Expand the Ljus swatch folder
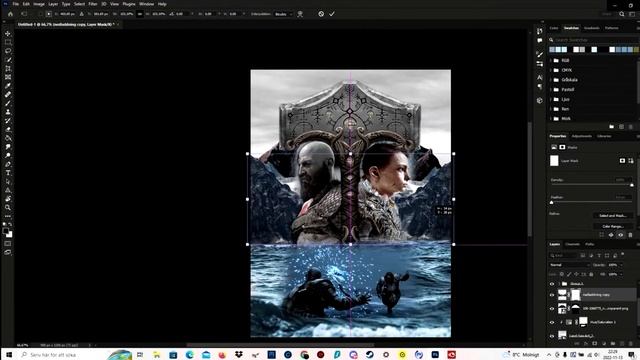Screen dimensions: 640x360 [x=551, y=99]
